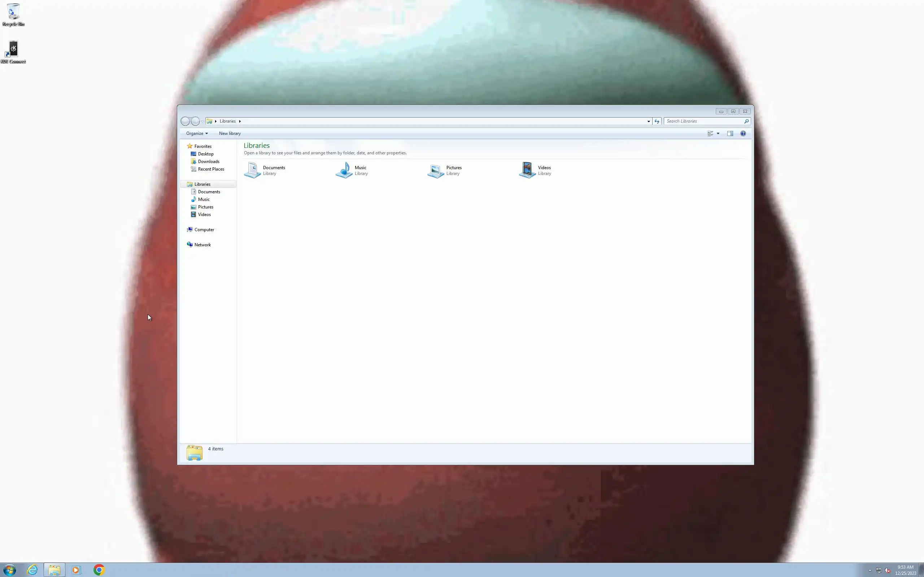The image size is (924, 577).
Task: Open Internet Explorer from the taskbar
Action: click(x=32, y=570)
